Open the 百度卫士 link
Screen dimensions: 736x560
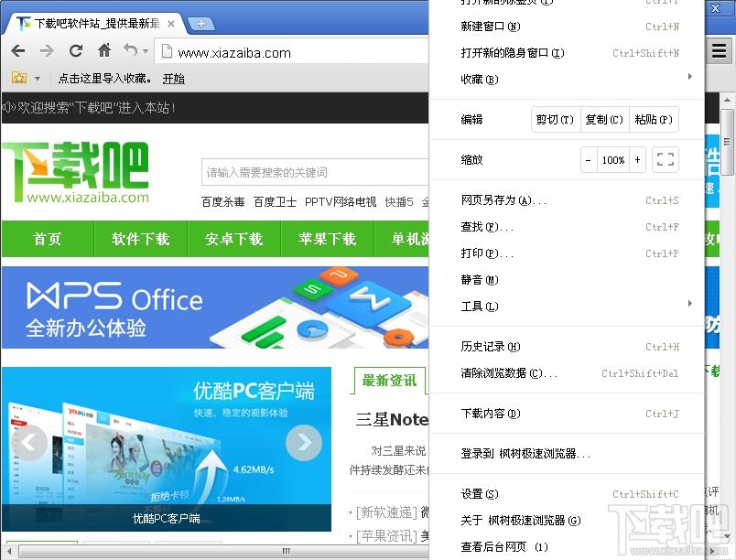tap(275, 202)
